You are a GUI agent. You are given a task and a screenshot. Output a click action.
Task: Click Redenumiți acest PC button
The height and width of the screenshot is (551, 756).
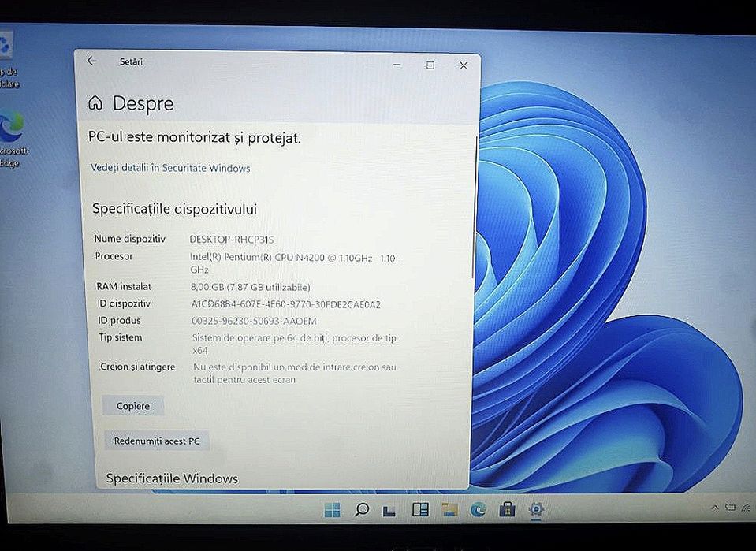pyautogui.click(x=157, y=441)
